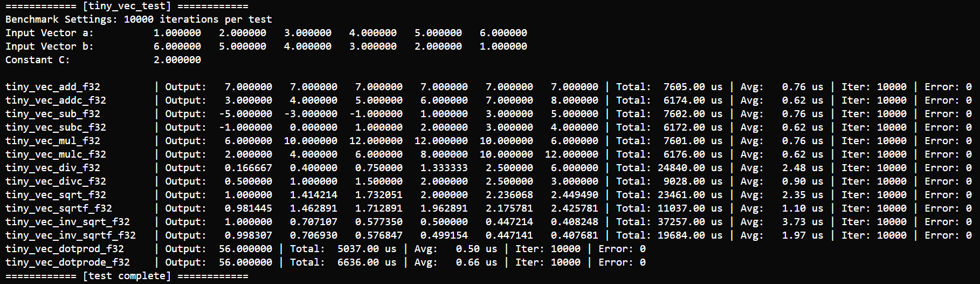The image size is (980, 284).
Task: Click the tiny_vec_dotprode_f32 function name
Action: coord(67,262)
